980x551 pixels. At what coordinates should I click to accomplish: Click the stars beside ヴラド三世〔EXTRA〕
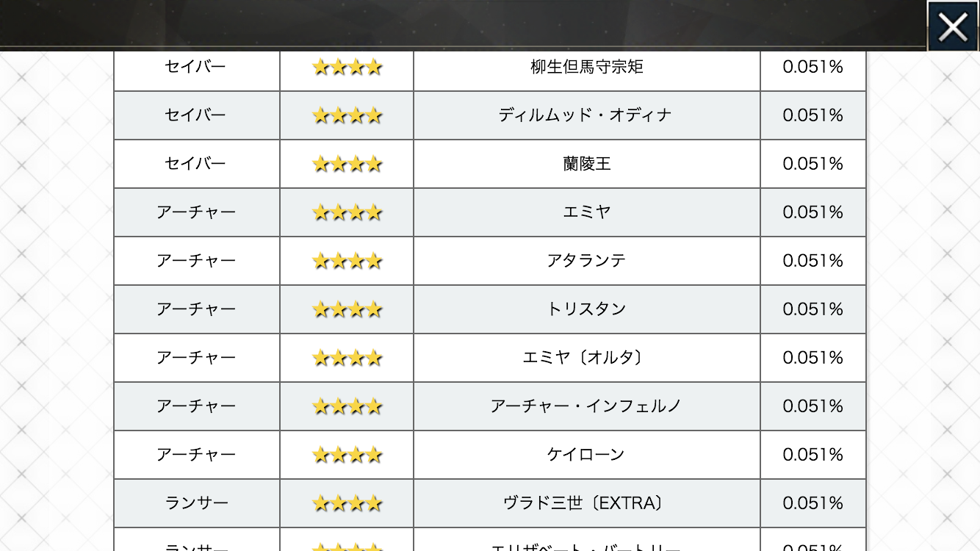click(x=347, y=503)
